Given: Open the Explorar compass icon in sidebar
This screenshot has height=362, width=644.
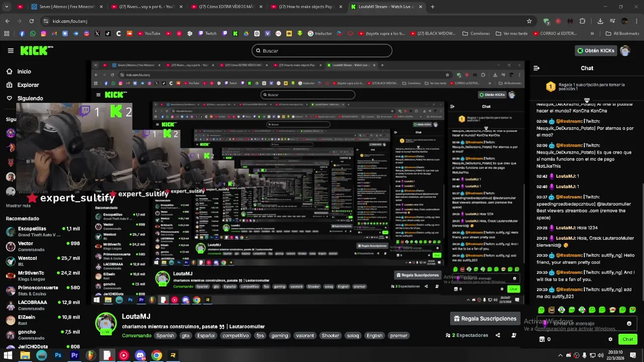Looking at the screenshot, I should tap(9, 85).
